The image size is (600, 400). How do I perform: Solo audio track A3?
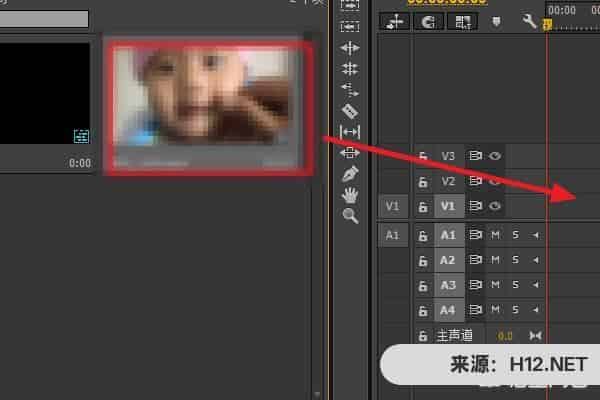(516, 285)
